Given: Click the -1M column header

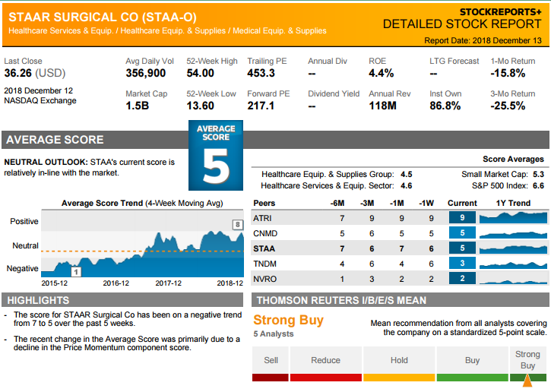Looking at the screenshot, I should pos(397,203).
